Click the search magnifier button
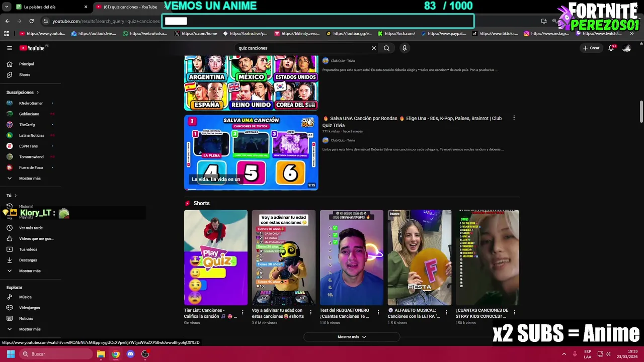Viewport: 644px width, 362px height. coord(386,48)
